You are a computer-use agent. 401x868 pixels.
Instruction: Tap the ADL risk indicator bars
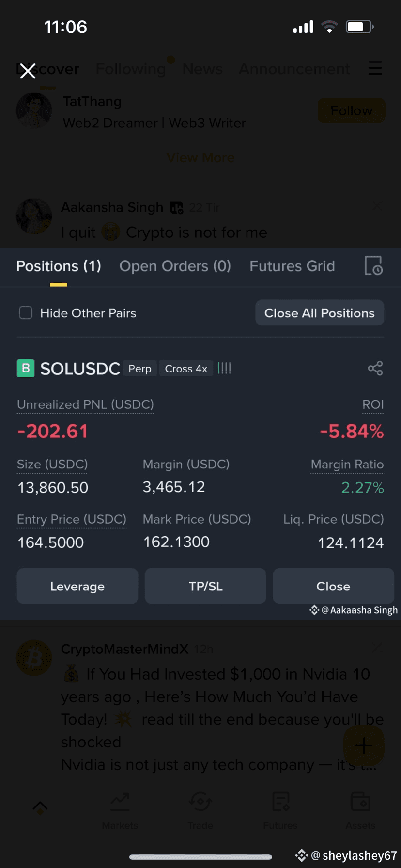pos(224,368)
